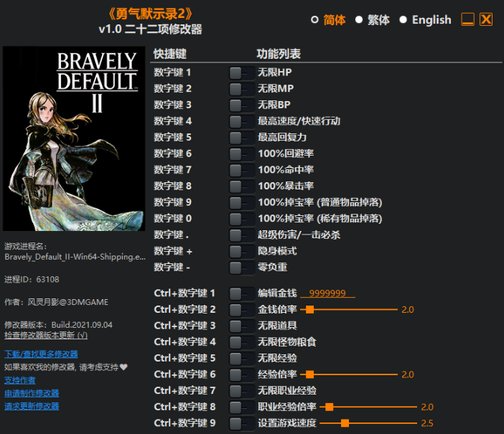Toggle the 金钱倍率 switch

(x=242, y=310)
